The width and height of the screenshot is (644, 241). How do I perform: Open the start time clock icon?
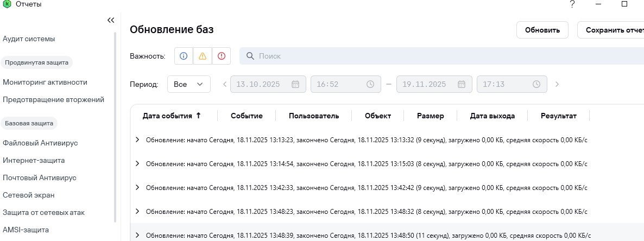370,84
